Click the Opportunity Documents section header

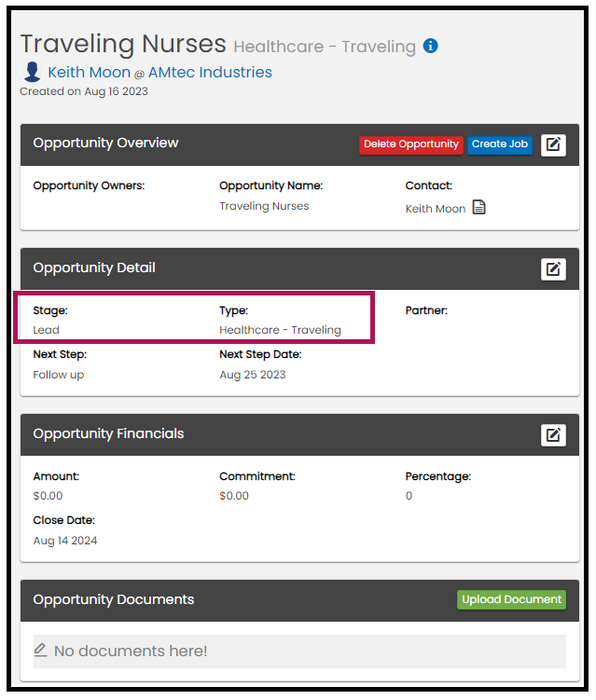pyautogui.click(x=114, y=599)
